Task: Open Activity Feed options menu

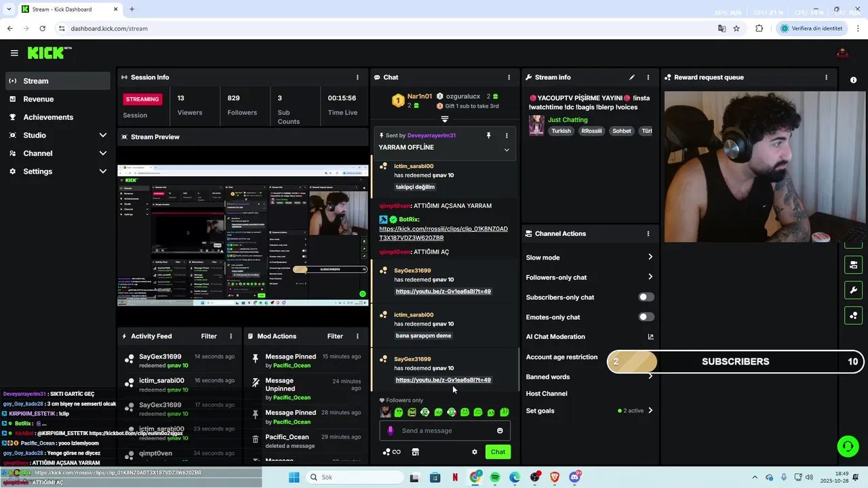Action: point(231,336)
